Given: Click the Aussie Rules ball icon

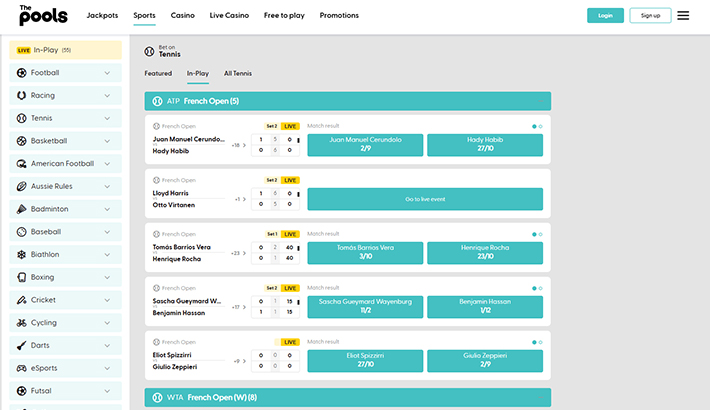Looking at the screenshot, I should coord(21,186).
